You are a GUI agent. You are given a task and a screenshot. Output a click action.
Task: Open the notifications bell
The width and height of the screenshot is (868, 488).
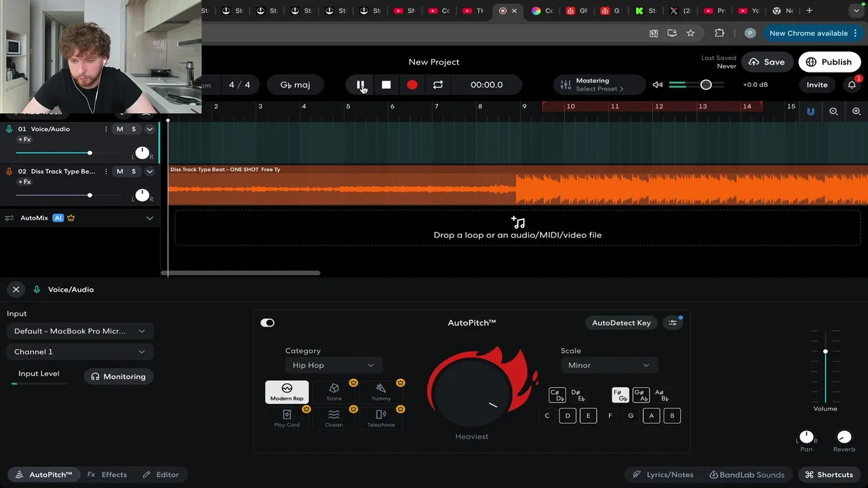click(852, 85)
